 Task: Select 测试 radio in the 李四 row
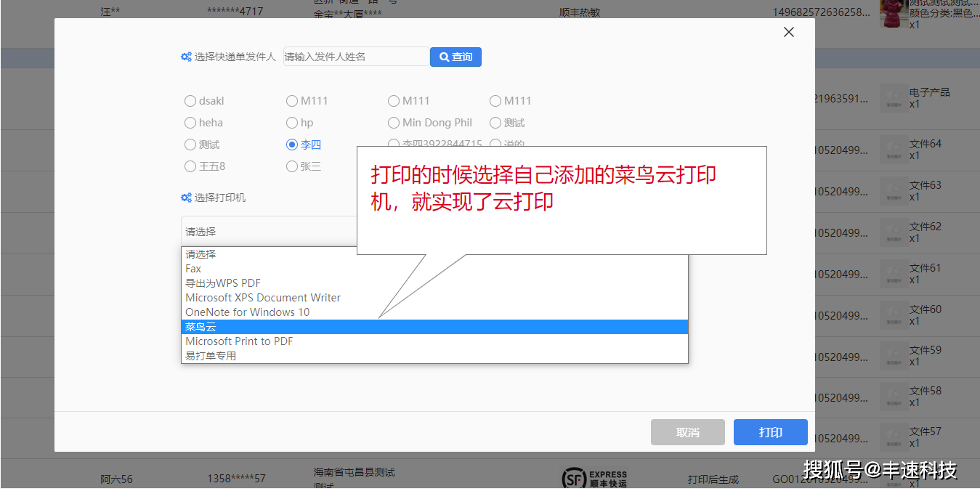190,145
